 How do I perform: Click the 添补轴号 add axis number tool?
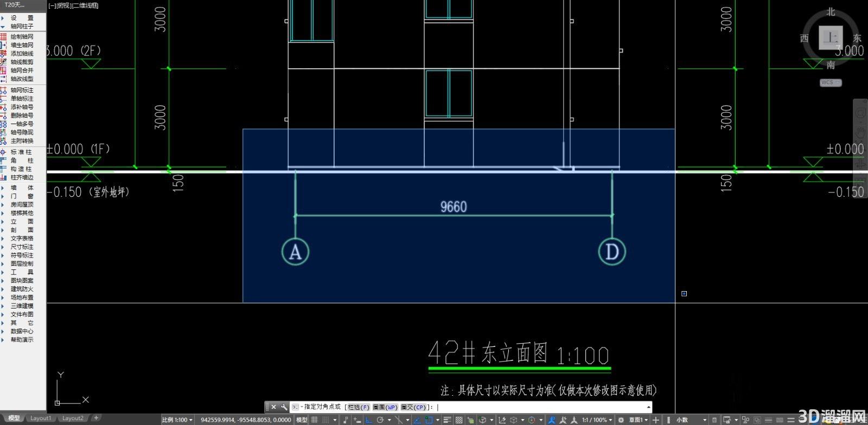[22, 107]
